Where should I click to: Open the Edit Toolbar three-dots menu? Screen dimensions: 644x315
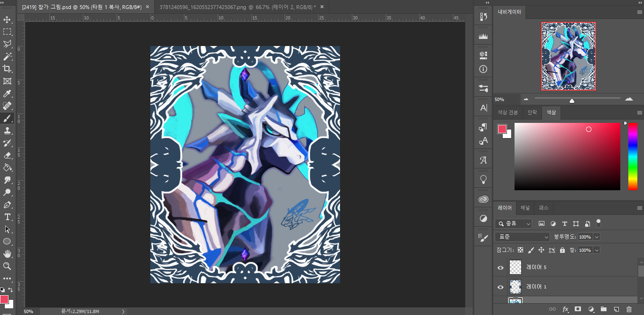[x=7, y=278]
